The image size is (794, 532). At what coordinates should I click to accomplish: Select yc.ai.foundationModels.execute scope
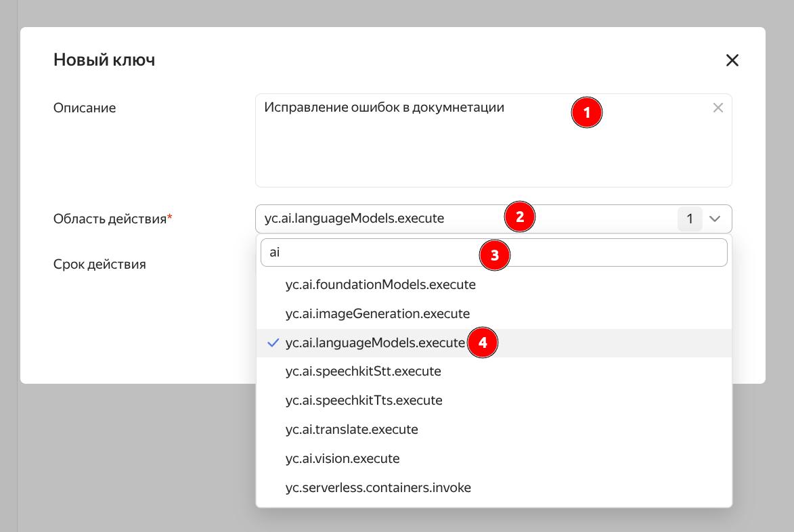point(380,285)
